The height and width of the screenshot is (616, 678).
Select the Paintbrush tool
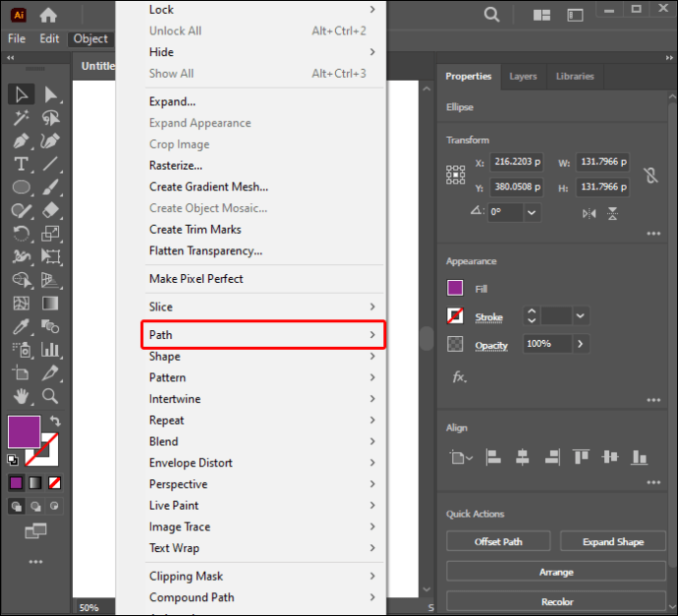(50, 188)
